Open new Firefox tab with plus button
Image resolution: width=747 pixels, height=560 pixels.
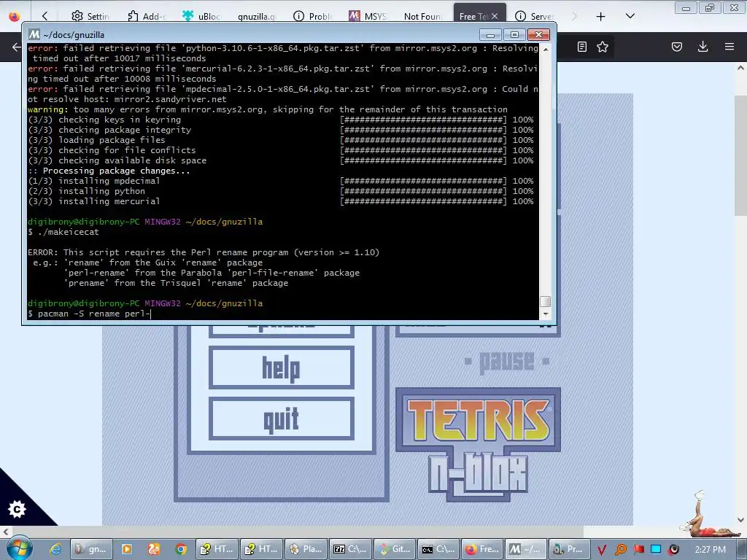(601, 16)
